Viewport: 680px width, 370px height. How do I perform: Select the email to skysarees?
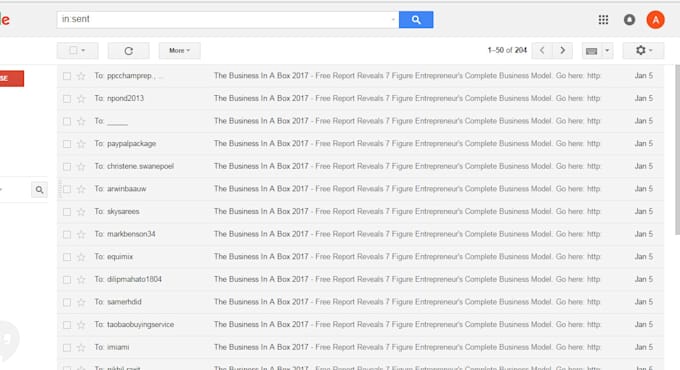point(67,212)
